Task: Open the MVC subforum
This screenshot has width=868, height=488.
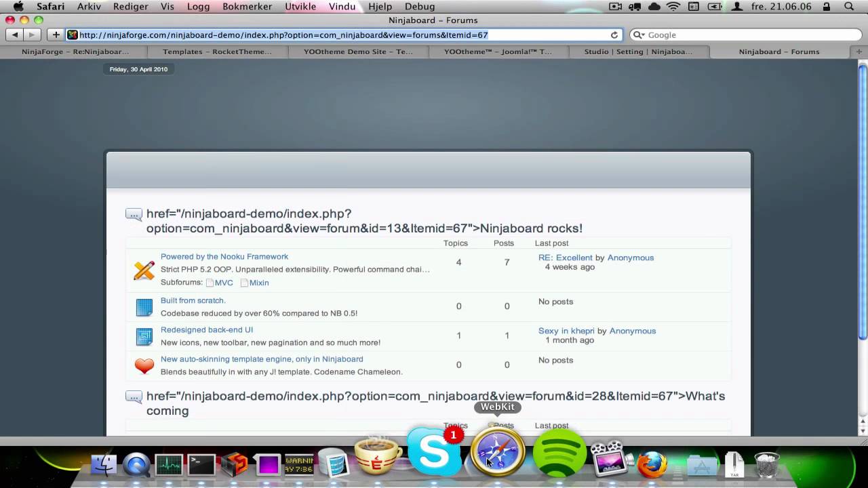Action: coord(224,283)
